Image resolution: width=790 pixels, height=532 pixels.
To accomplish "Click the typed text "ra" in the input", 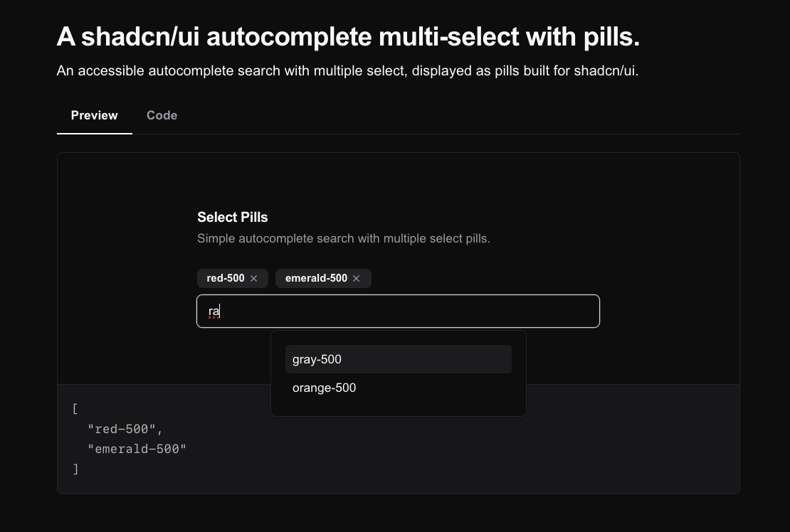I will click(214, 311).
